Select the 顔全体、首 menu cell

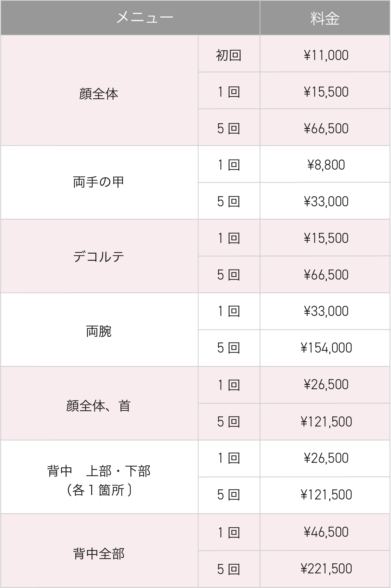[x=99, y=406]
